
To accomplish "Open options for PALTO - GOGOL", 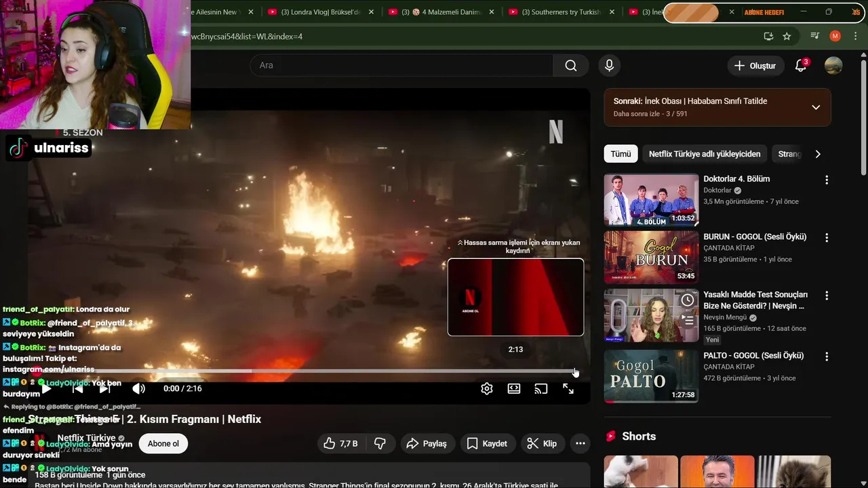I will 826,357.
